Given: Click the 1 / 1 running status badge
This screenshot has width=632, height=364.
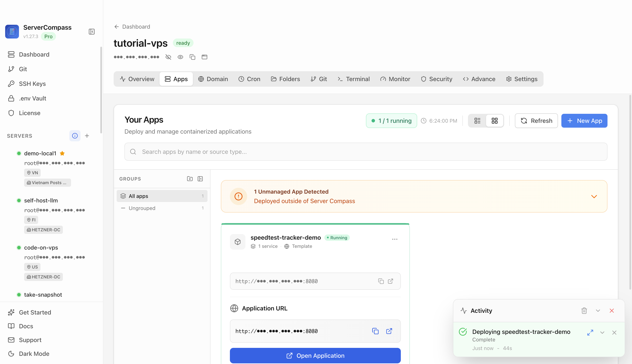Looking at the screenshot, I should point(391,121).
